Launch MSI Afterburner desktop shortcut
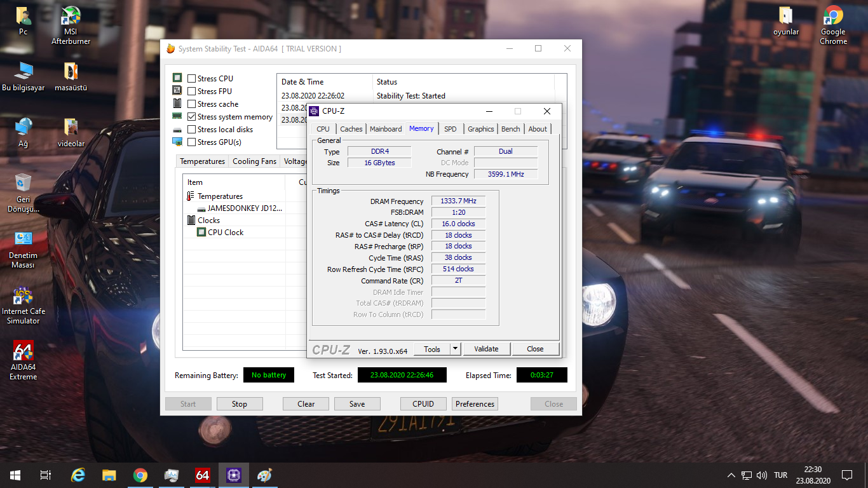 tap(71, 25)
